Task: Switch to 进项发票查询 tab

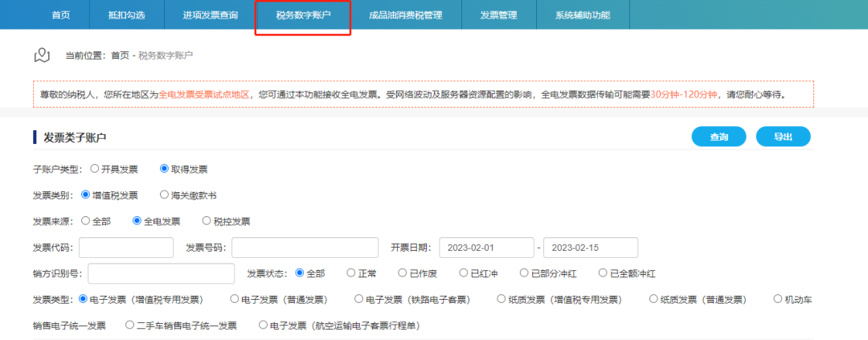Action: click(211, 15)
